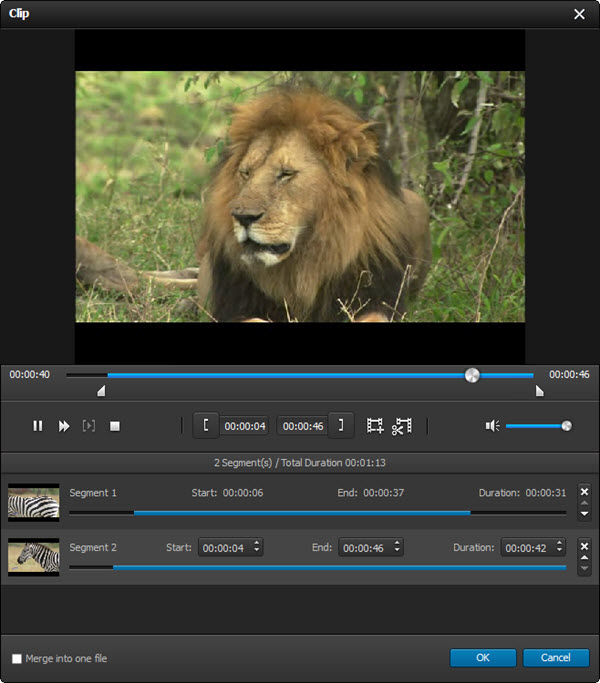Image resolution: width=600 pixels, height=683 pixels.
Task: Decrease Segment 2 Start time
Action: point(257,551)
